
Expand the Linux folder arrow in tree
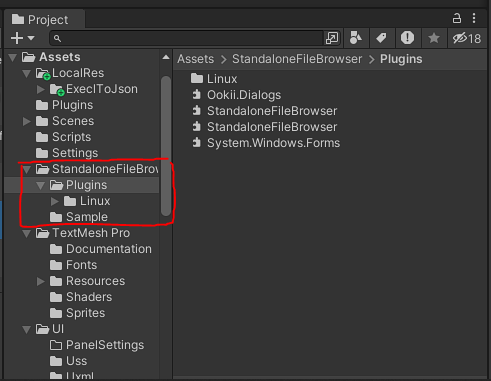[54, 201]
